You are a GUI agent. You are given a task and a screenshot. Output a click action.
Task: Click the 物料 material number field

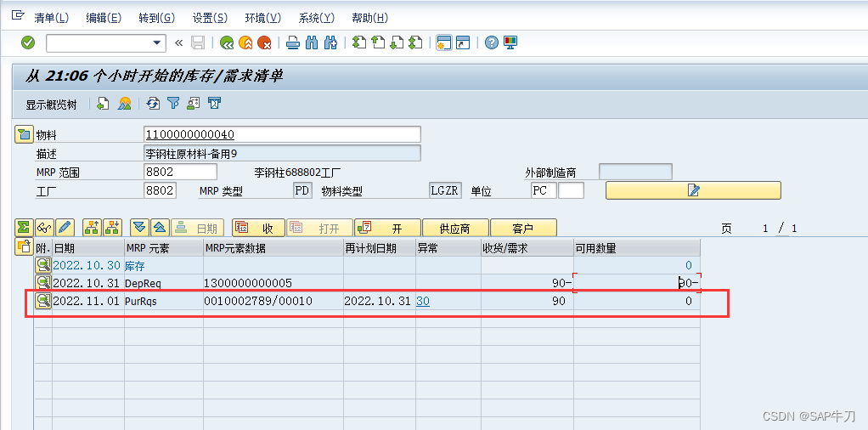click(282, 134)
